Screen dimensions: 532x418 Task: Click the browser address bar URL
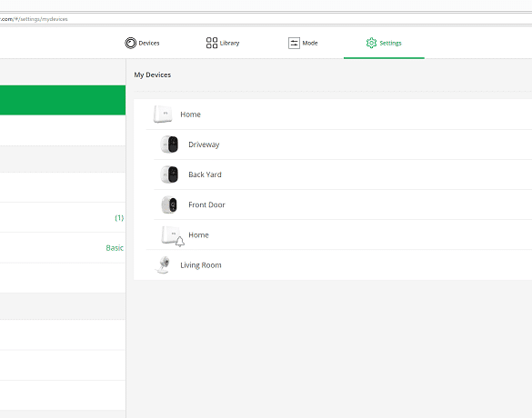click(x=34, y=19)
